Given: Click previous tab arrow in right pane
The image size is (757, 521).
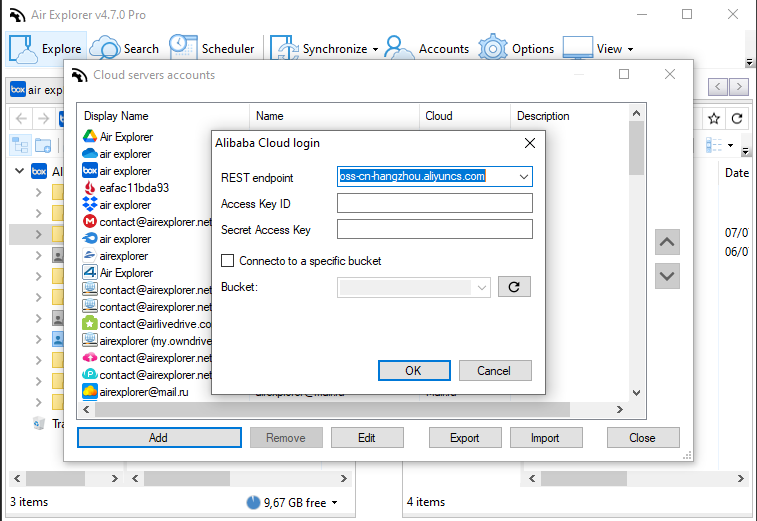Looking at the screenshot, I should [717, 87].
